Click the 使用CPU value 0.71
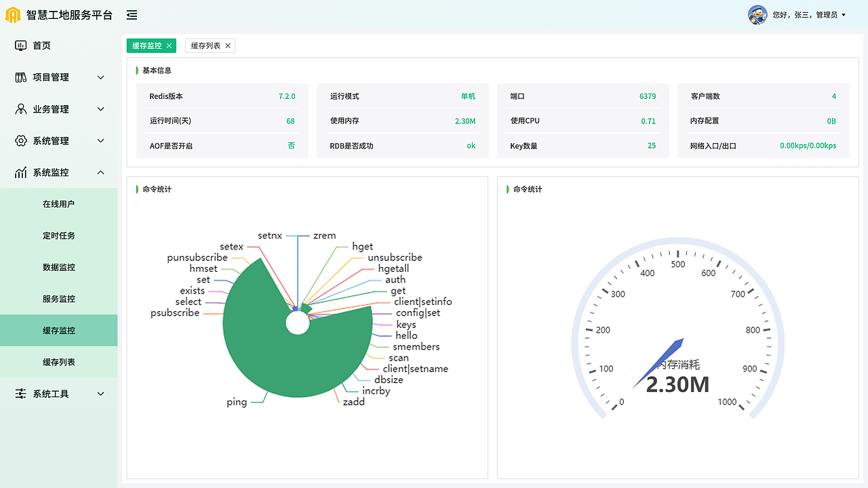 (648, 121)
